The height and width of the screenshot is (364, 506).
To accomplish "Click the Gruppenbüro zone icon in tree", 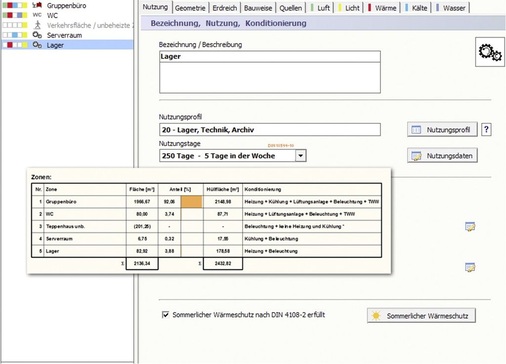I will [x=37, y=5].
